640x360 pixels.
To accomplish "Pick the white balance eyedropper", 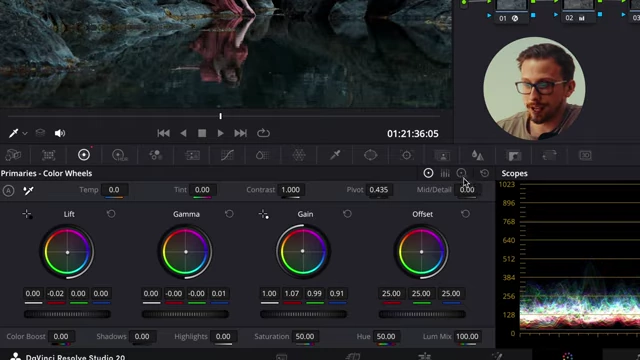I will tap(28, 190).
